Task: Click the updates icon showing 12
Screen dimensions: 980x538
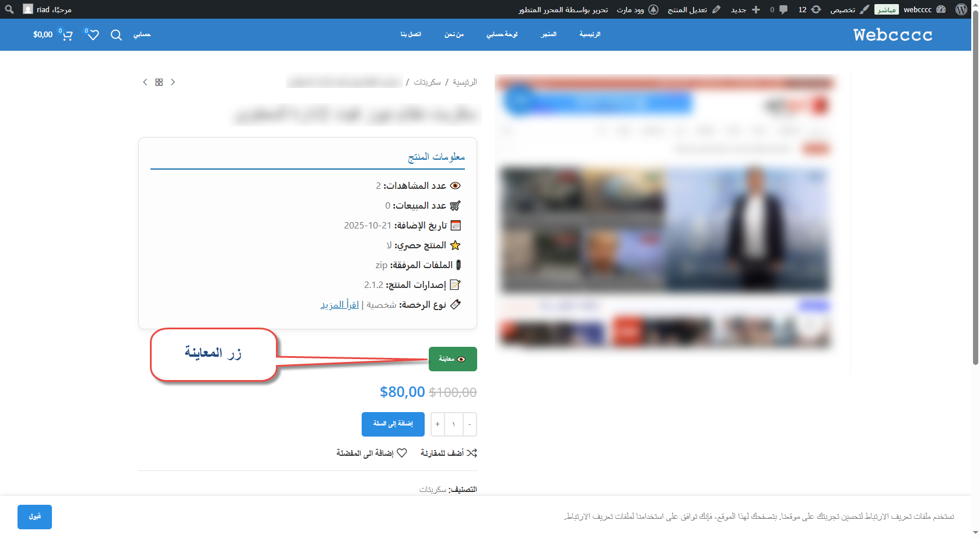Action: pyautogui.click(x=809, y=9)
